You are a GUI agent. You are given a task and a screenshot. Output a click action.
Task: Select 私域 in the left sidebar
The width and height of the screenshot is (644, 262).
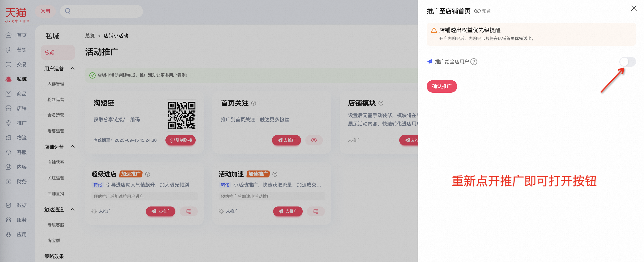[x=17, y=79]
